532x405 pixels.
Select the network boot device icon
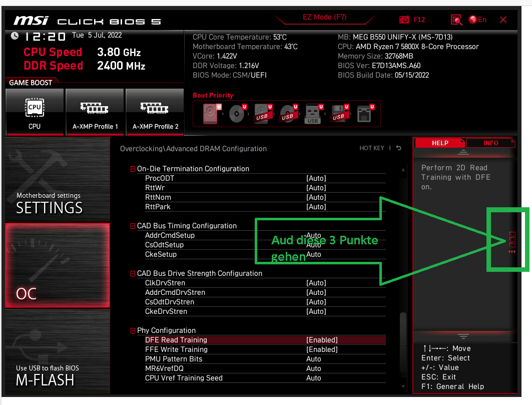pos(364,114)
